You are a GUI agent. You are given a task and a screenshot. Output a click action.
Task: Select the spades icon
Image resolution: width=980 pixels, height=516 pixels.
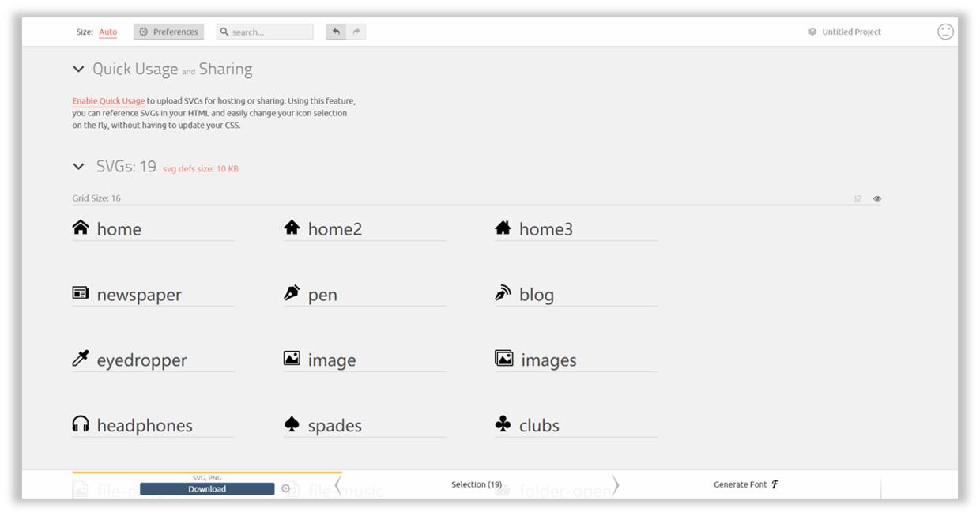292,424
